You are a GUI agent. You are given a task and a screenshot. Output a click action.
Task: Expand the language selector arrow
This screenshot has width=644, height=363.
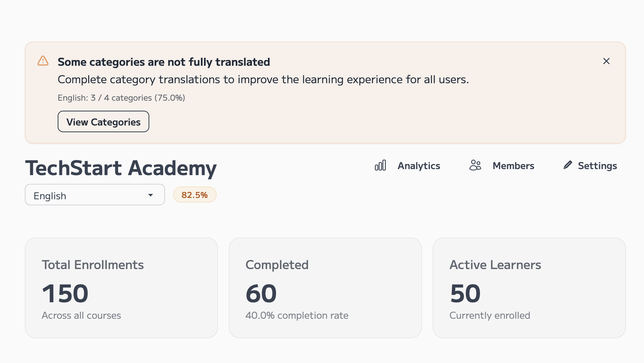pos(151,195)
